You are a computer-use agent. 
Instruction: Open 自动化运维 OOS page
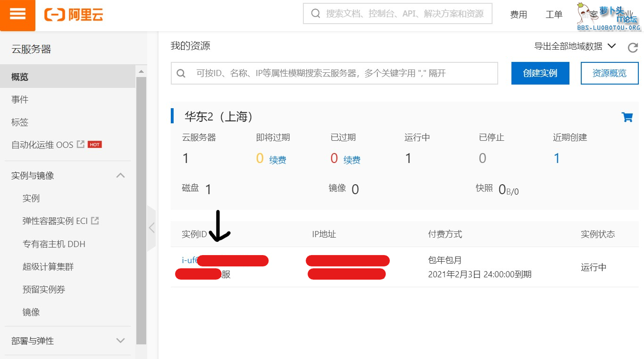pos(42,145)
